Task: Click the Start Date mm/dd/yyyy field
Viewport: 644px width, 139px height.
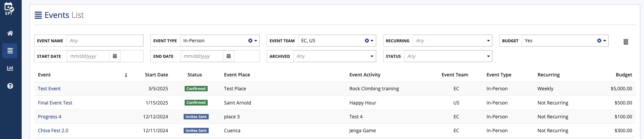Action: point(88,56)
